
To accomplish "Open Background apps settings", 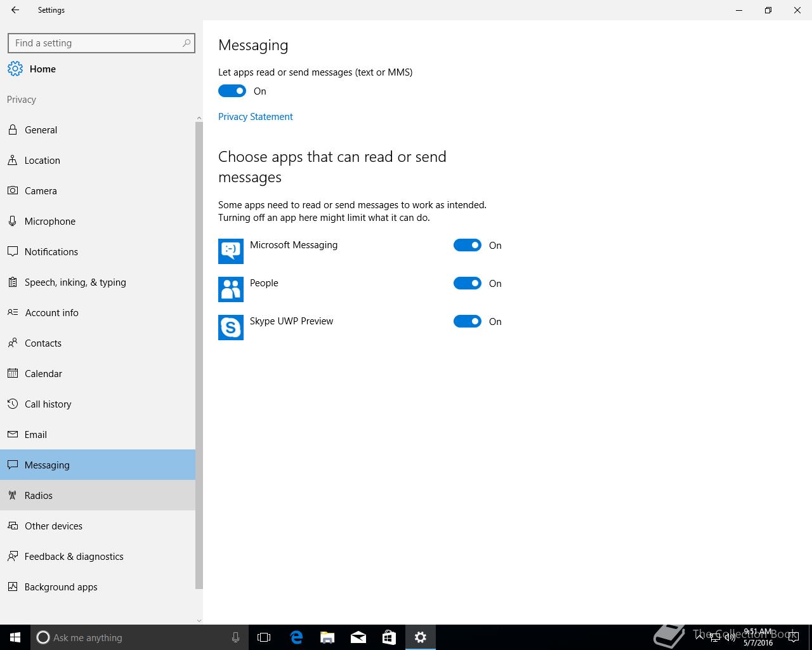I will pos(98,587).
